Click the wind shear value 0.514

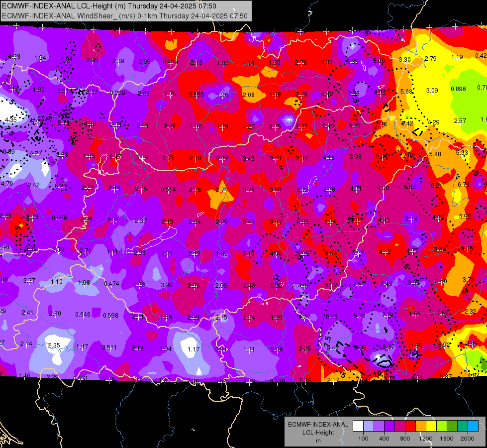tap(168, 189)
